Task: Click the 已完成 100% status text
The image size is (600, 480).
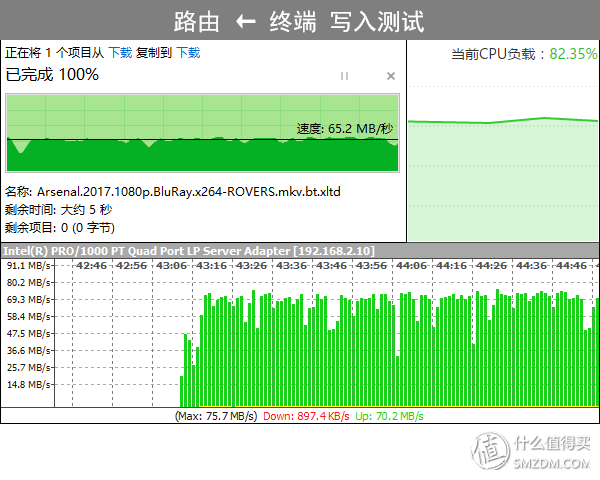Action: tap(52, 74)
